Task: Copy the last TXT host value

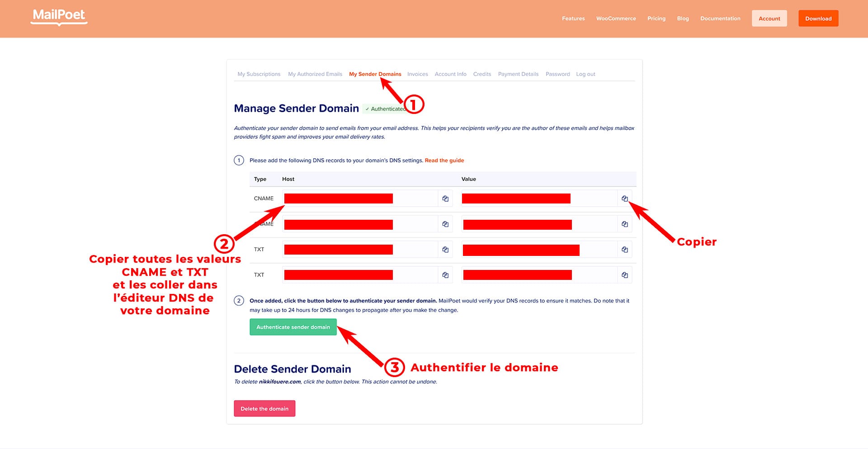Action: [445, 275]
